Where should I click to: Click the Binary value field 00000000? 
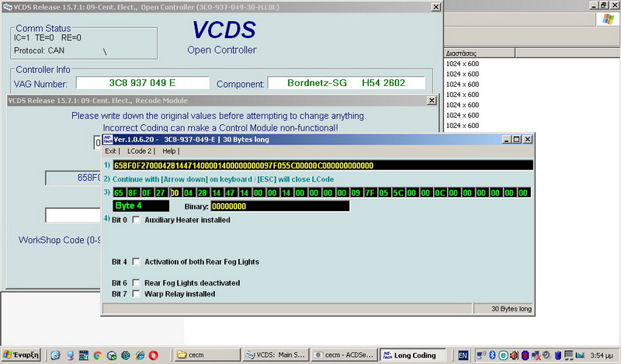(280, 206)
